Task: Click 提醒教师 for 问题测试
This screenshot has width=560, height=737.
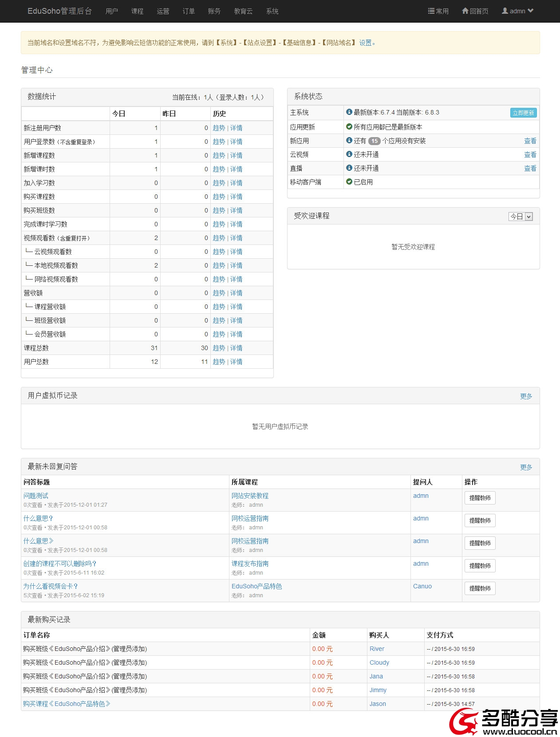Action: [480, 498]
